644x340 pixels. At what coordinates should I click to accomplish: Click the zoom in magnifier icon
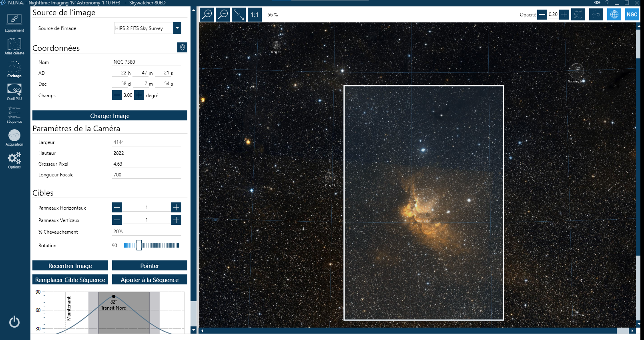pos(207,15)
